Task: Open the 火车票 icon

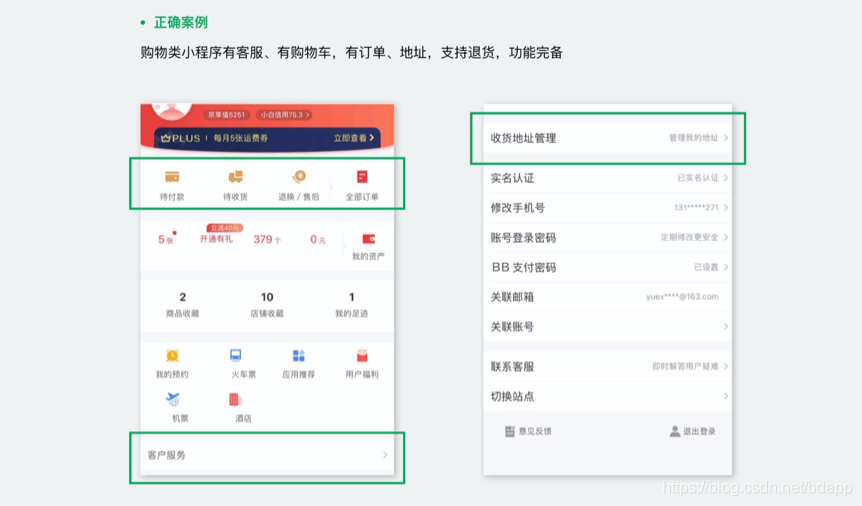Action: tap(236, 355)
